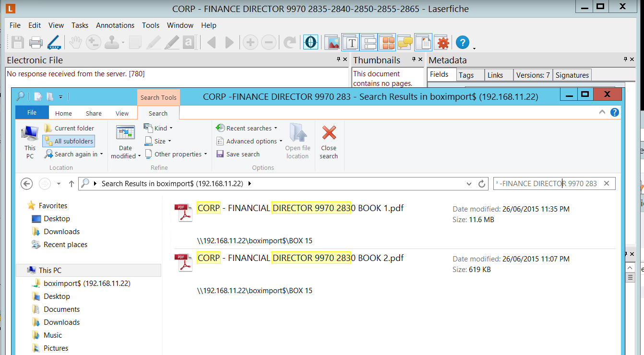Toggle the metadata fields pane icon
This screenshot has height=355, width=644.
click(x=369, y=43)
